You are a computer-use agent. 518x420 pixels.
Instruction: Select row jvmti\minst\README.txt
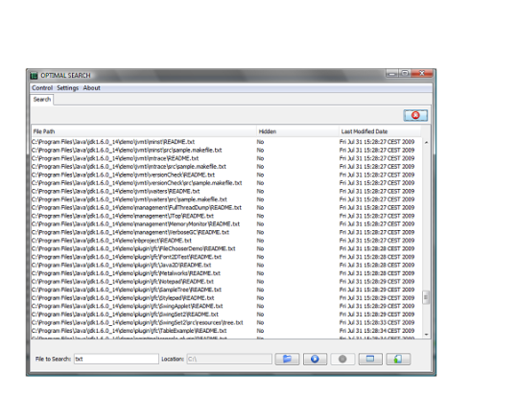pos(226,142)
